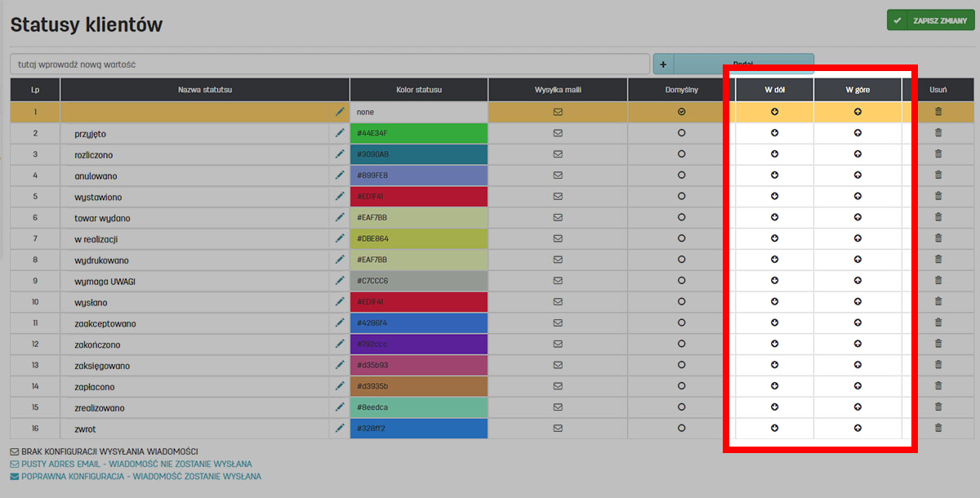The width and height of the screenshot is (980, 498).
Task: Click the ZAPISZ ZMIANY save button
Action: tap(929, 20)
